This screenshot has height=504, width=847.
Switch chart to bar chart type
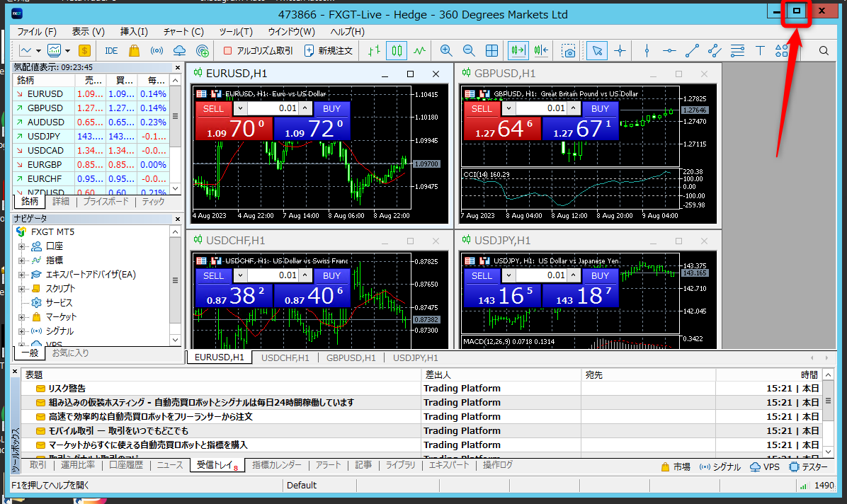[374, 51]
